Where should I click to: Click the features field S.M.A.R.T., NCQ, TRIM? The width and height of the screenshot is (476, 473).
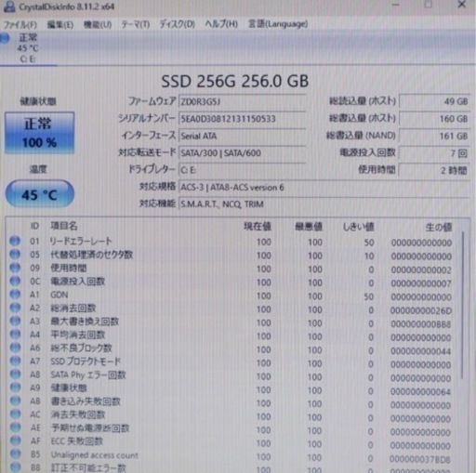click(x=324, y=204)
